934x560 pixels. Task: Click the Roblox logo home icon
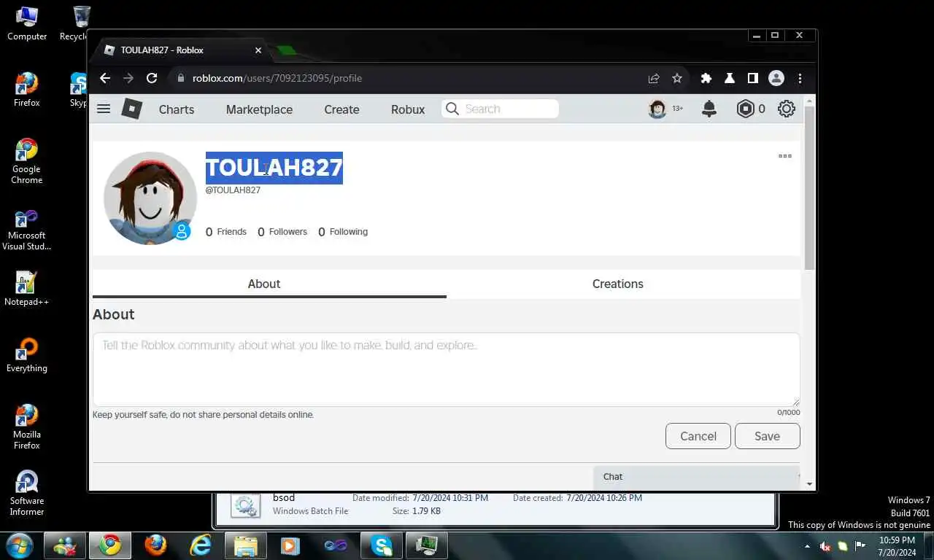pos(131,109)
